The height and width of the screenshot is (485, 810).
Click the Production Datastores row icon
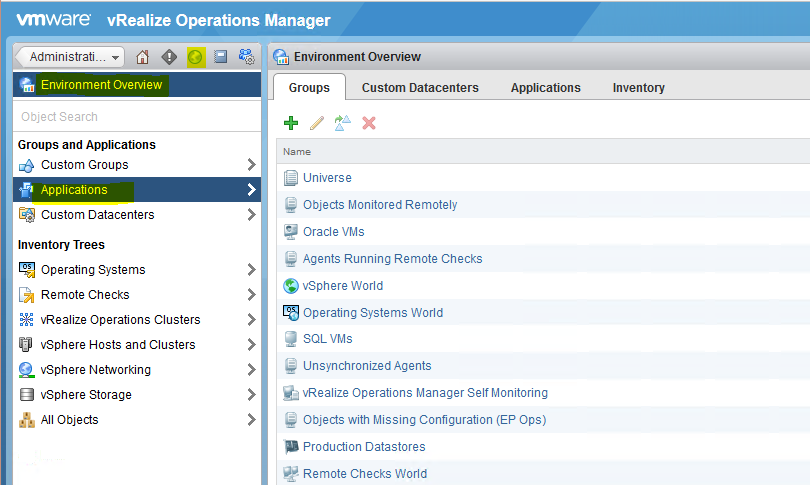pos(291,447)
